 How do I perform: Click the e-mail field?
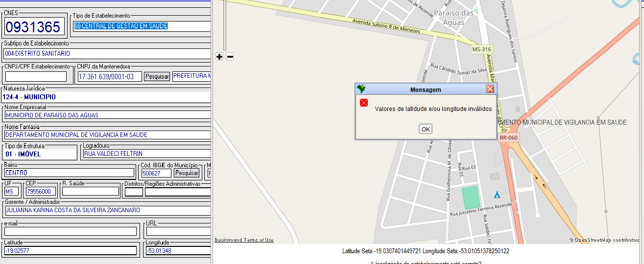70,231
